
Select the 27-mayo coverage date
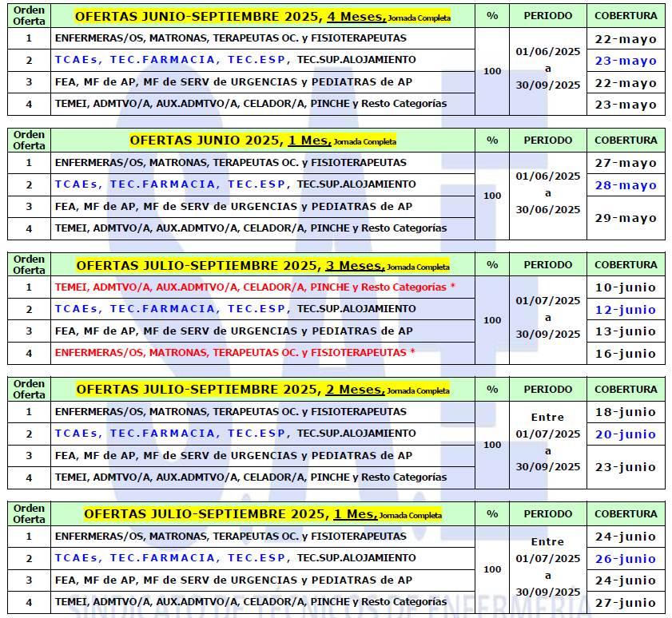click(626, 163)
